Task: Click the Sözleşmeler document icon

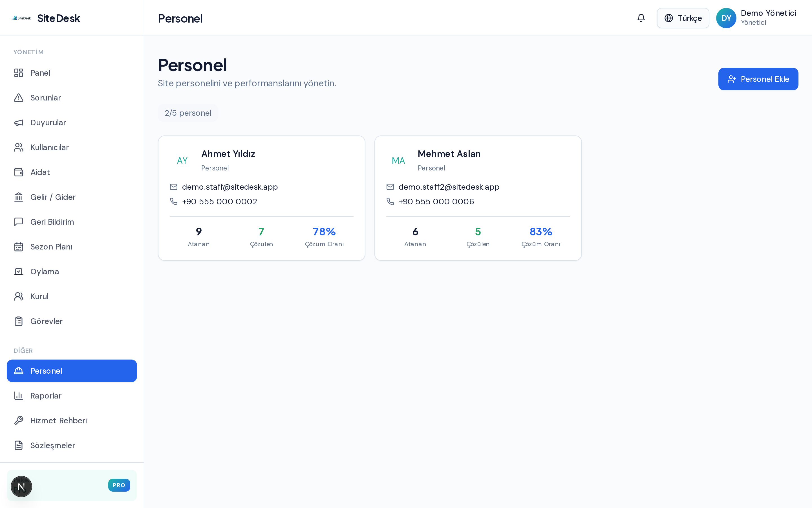Action: click(x=18, y=446)
